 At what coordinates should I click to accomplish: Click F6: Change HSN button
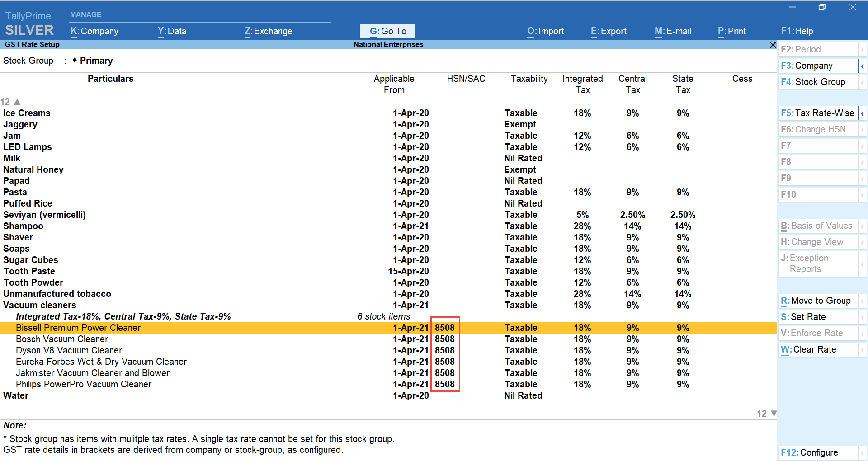818,129
